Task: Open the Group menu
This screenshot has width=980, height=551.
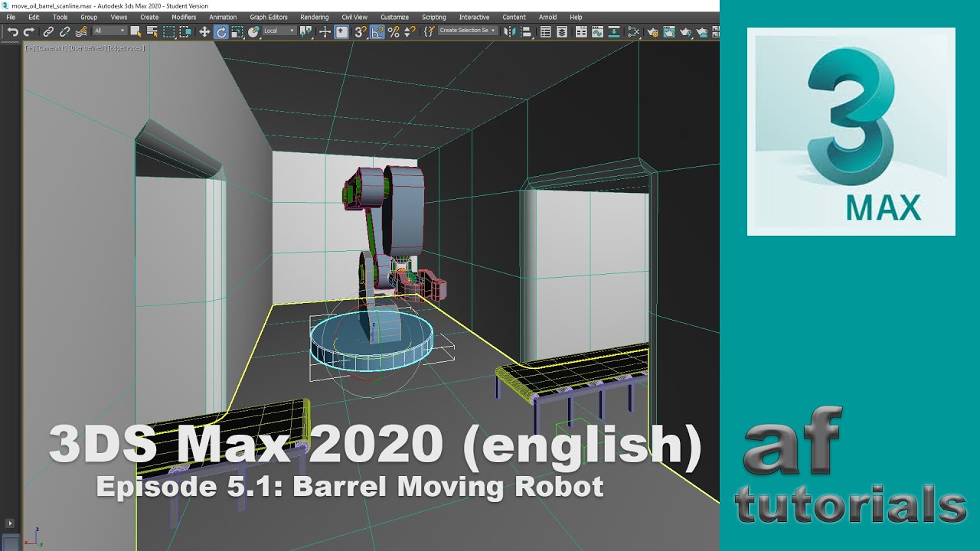Action: tap(89, 17)
